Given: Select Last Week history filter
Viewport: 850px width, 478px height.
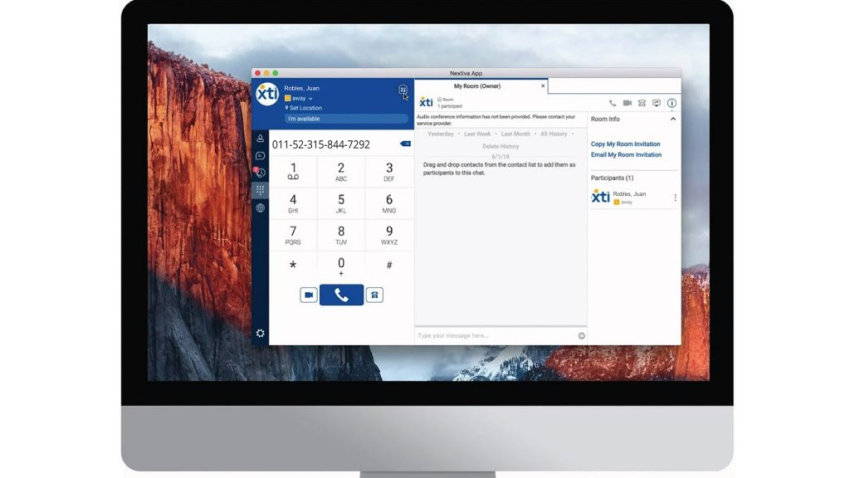Looking at the screenshot, I should [477, 133].
